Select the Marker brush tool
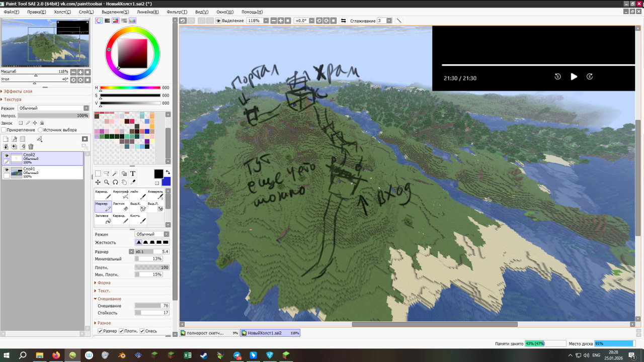The width and height of the screenshot is (644, 362). [103, 207]
